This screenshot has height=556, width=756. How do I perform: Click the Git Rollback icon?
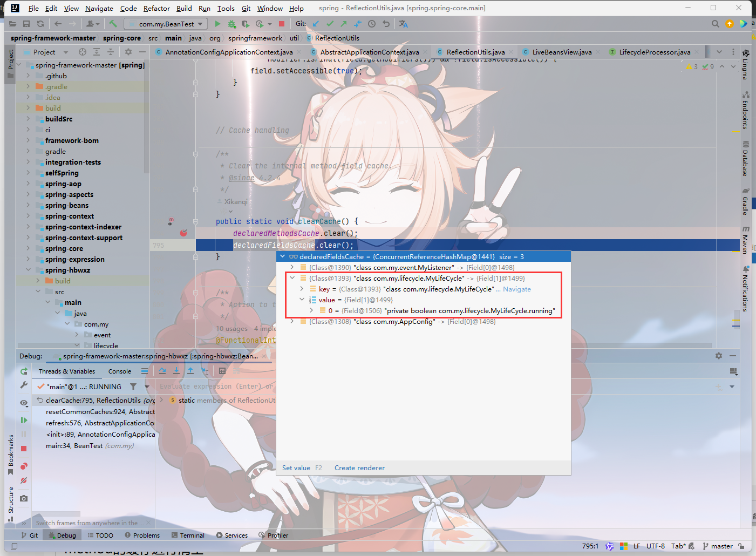click(386, 24)
